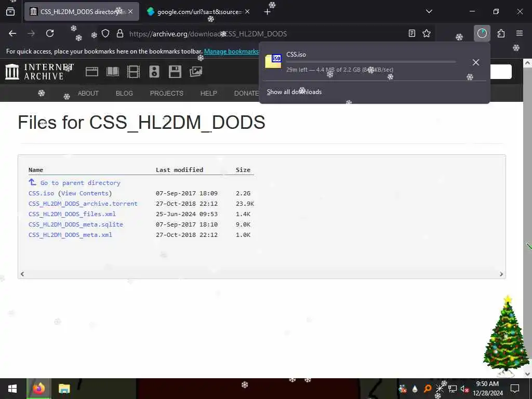Go back to previous page
Viewport: 532px width, 399px height.
click(12, 33)
